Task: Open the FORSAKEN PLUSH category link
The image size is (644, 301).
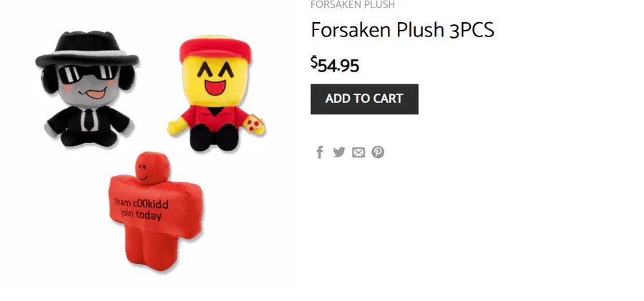Action: point(352,4)
